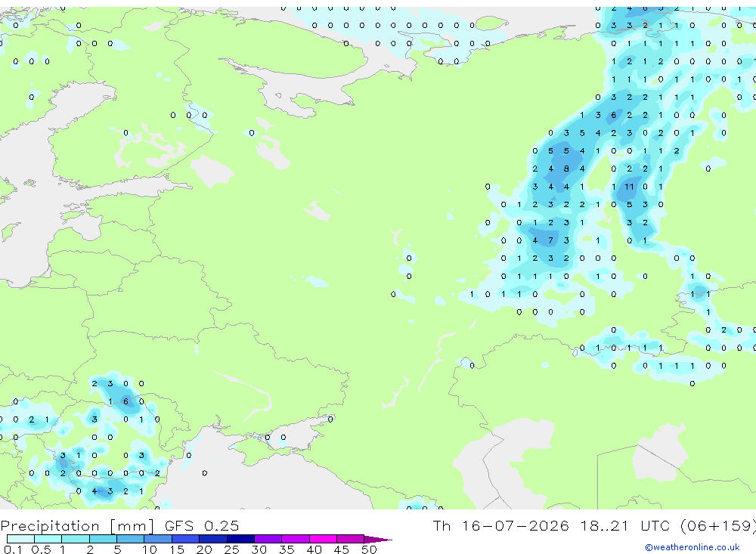Click the legend swatch between 20 and 25

(213, 539)
